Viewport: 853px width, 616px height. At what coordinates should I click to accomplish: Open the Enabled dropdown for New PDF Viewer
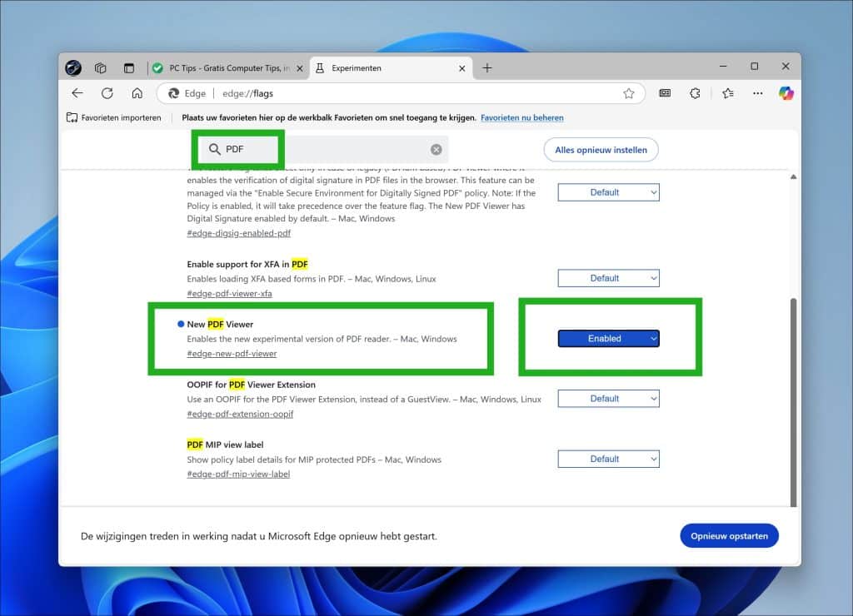(608, 339)
